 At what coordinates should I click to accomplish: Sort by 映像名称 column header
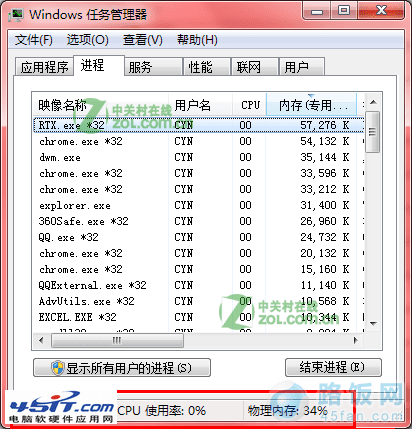pyautogui.click(x=100, y=105)
